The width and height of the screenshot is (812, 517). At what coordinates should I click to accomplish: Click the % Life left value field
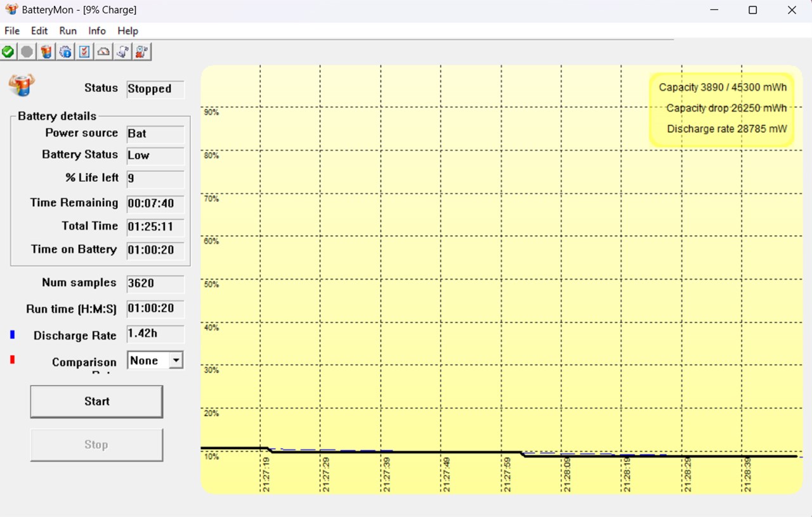[x=155, y=179]
